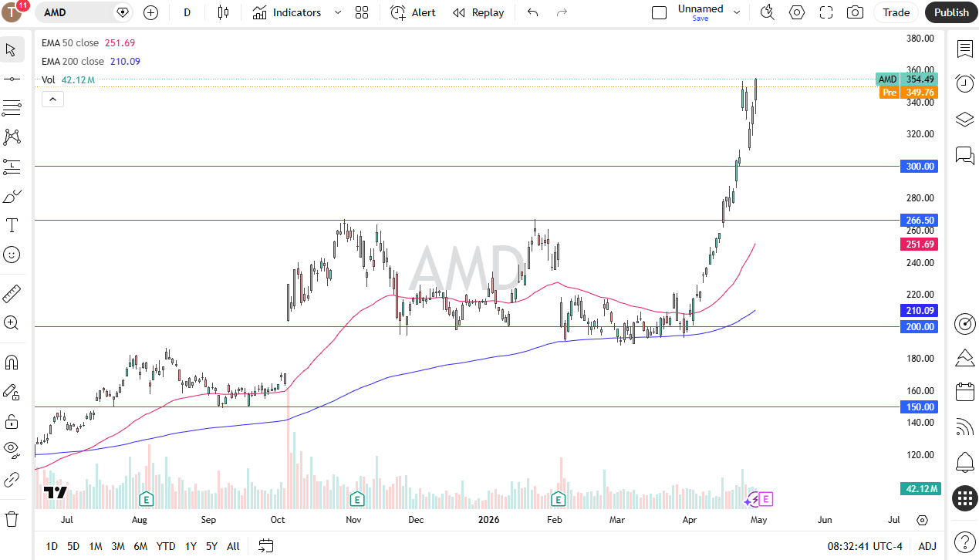Open the apps grid menu
The image size is (979, 560).
point(964,498)
